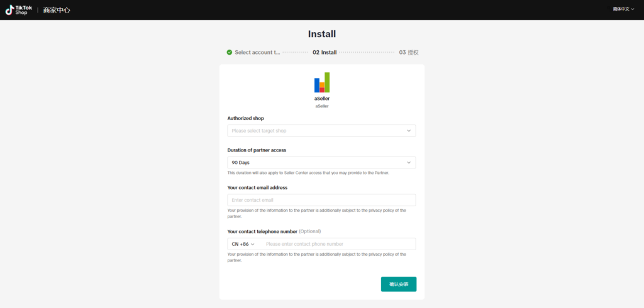Screen dimensions: 644x308
Task: Click the contact phone number field
Action: point(339,244)
